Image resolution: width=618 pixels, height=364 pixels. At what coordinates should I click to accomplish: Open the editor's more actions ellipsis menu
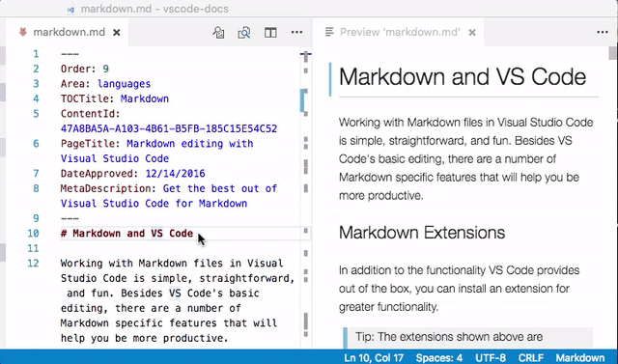(296, 32)
